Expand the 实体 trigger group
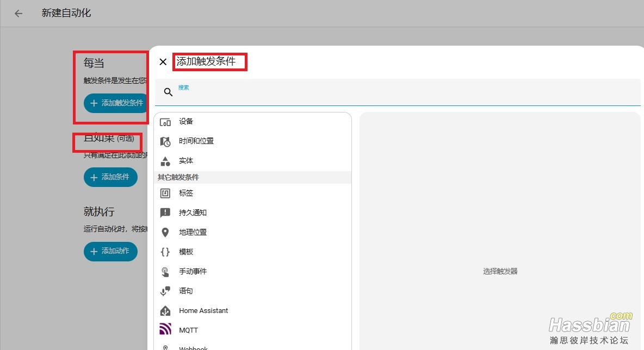644x350 pixels. (x=186, y=161)
